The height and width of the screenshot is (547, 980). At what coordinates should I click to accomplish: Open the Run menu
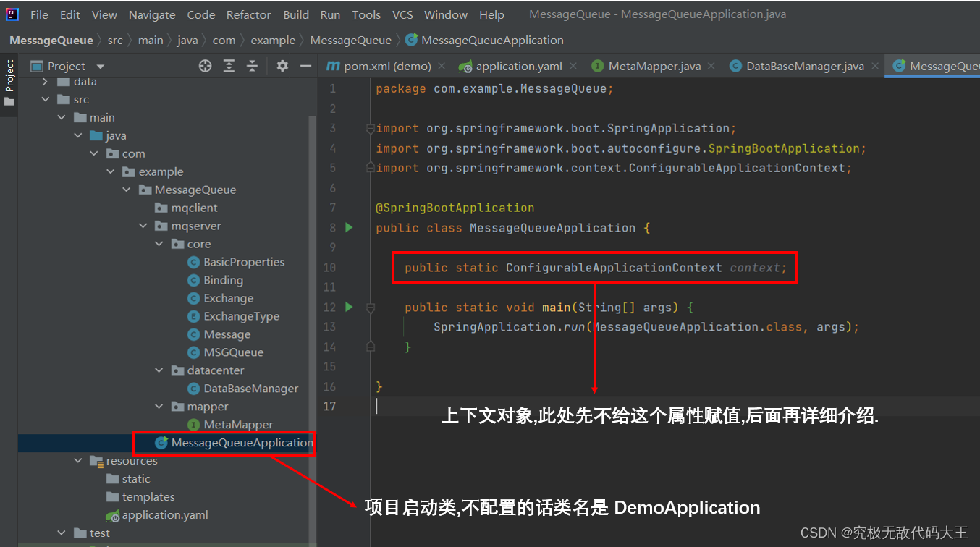tap(330, 14)
